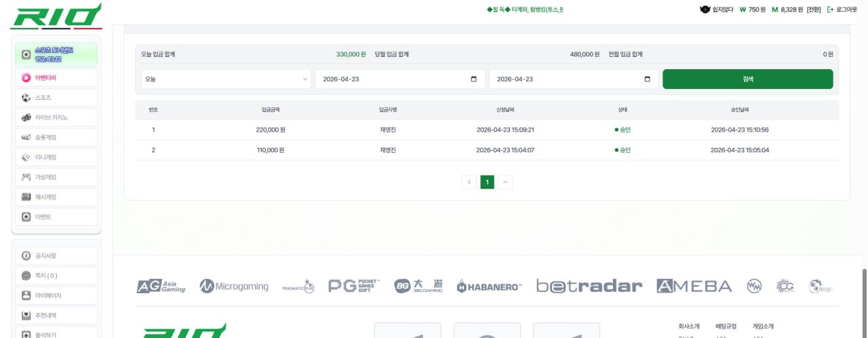Screen dimensions: 868x338
Task: Open calendar picker on start date field
Action: pos(473,79)
